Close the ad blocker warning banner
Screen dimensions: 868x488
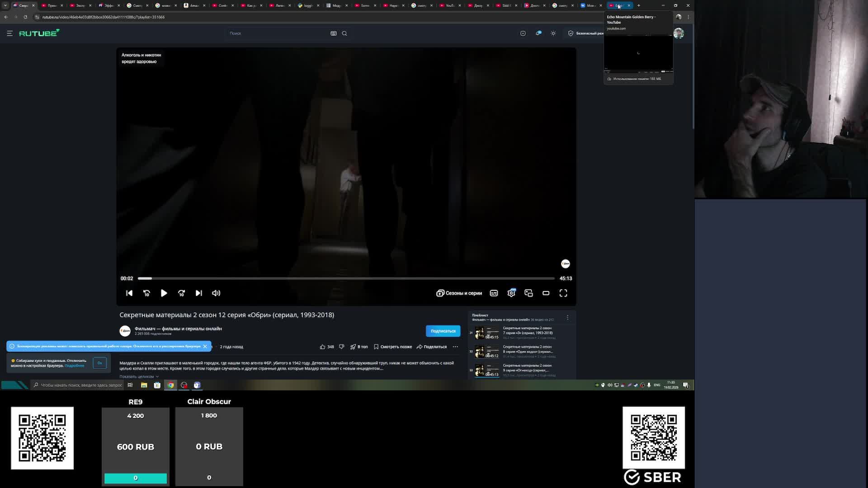tap(205, 347)
